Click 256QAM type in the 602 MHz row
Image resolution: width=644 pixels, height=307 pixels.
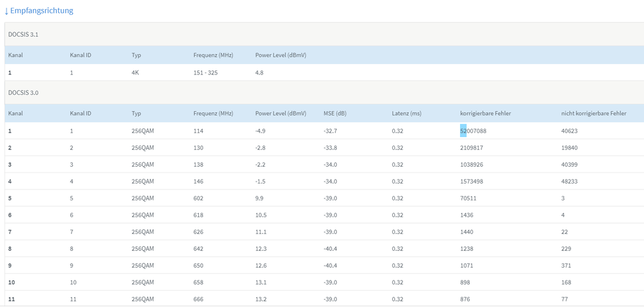(143, 198)
